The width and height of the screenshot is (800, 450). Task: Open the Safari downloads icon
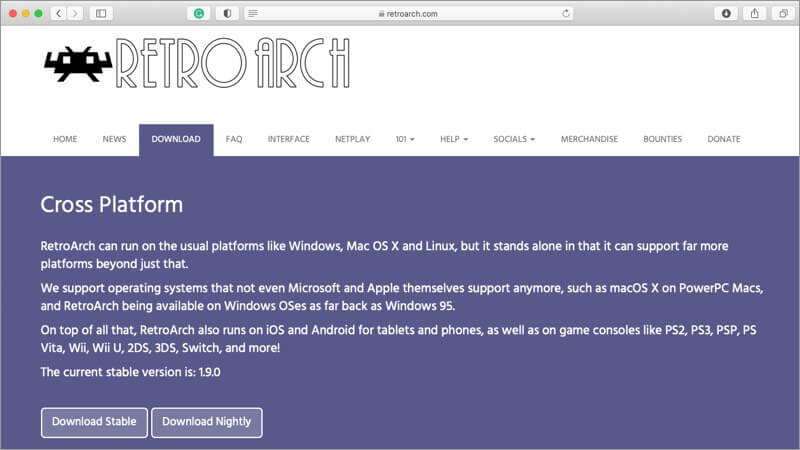click(726, 13)
